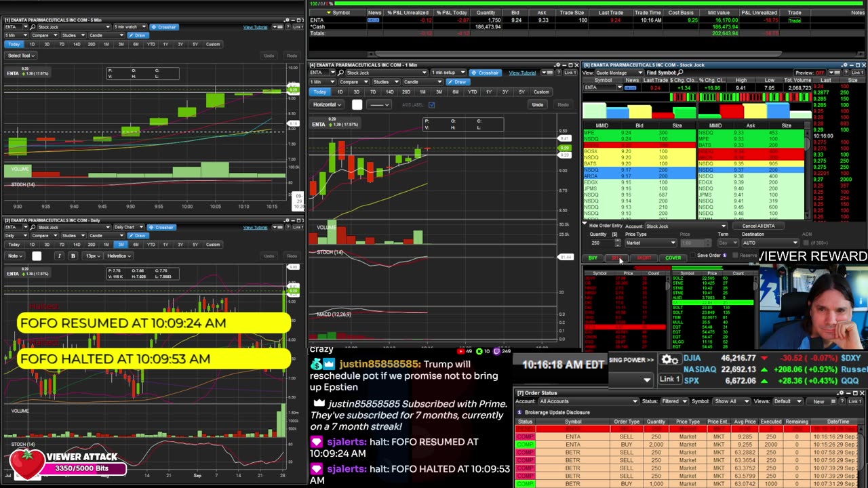Screen dimensions: 868x488
Task: Pick white line color swatch in 1 Min chart
Action: [357, 104]
